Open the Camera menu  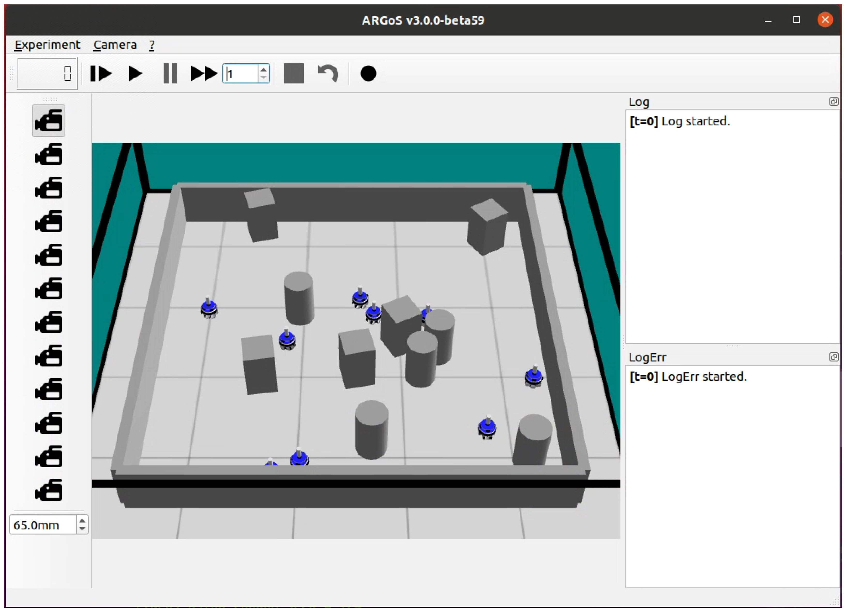[x=115, y=45]
